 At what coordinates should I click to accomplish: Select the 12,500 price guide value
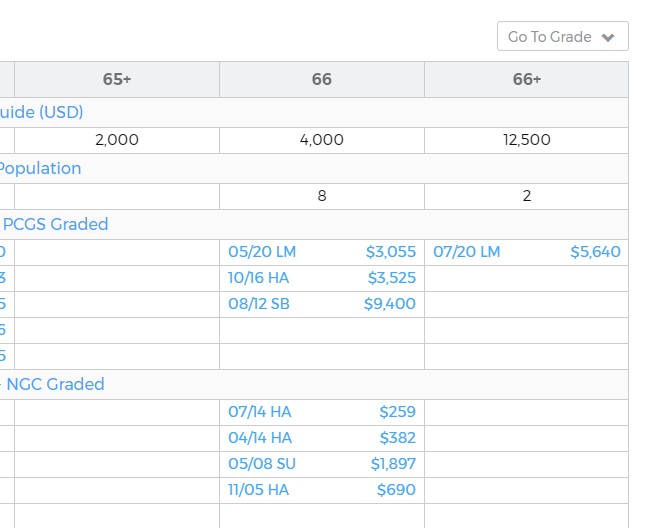click(526, 140)
